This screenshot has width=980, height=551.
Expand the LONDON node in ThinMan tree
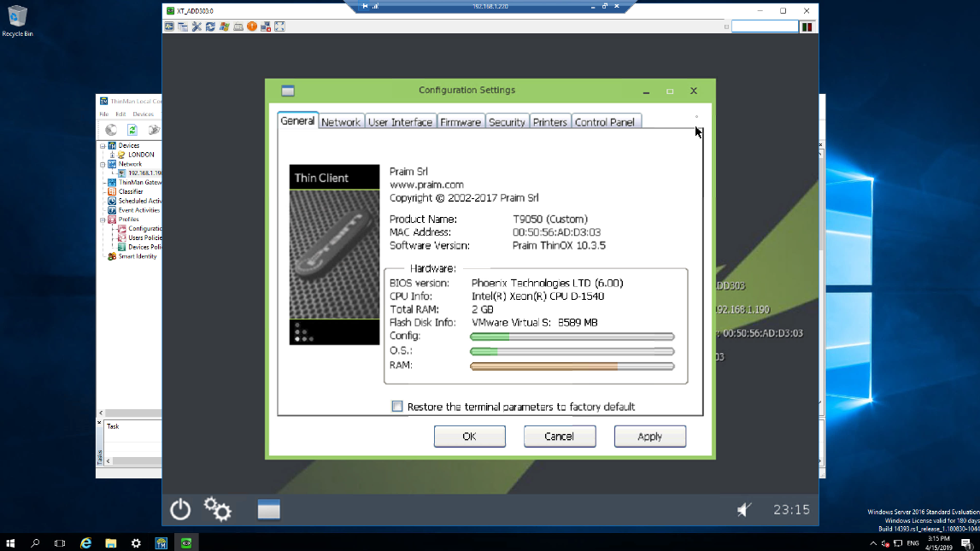(113, 155)
